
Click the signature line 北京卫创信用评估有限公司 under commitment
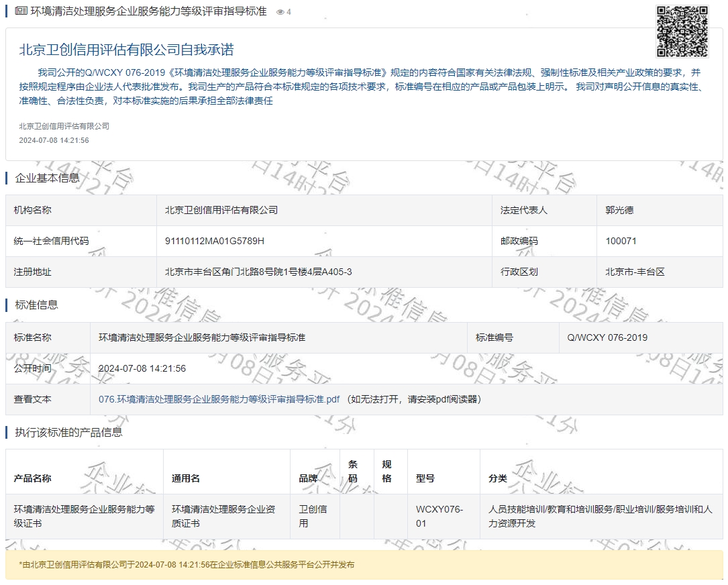coord(64,126)
